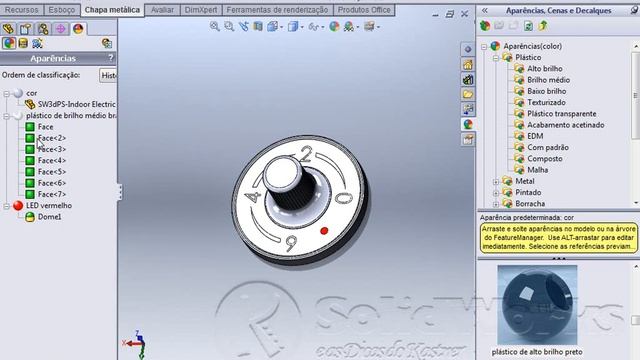Click the Apply Scene icon

[349, 27]
